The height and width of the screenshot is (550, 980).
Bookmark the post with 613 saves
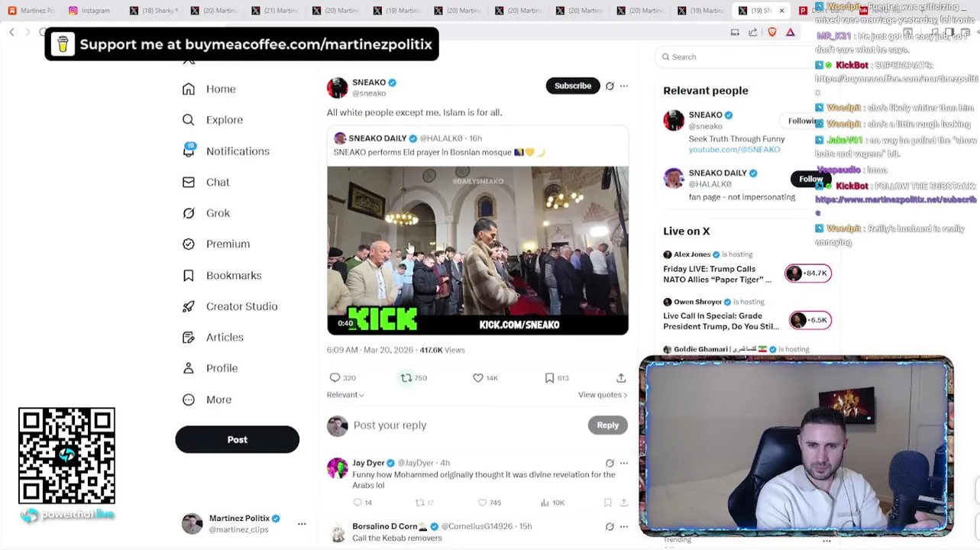[549, 377]
